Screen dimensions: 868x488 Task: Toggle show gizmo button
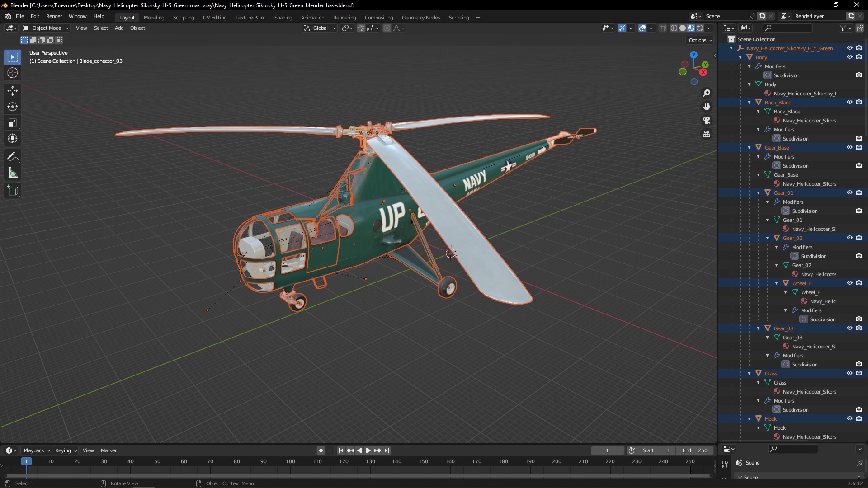click(622, 28)
